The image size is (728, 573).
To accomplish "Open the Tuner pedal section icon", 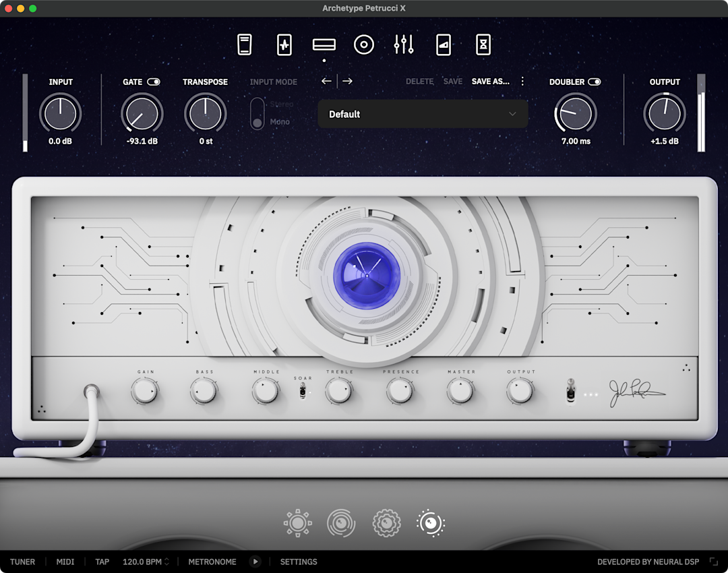I will 244,44.
